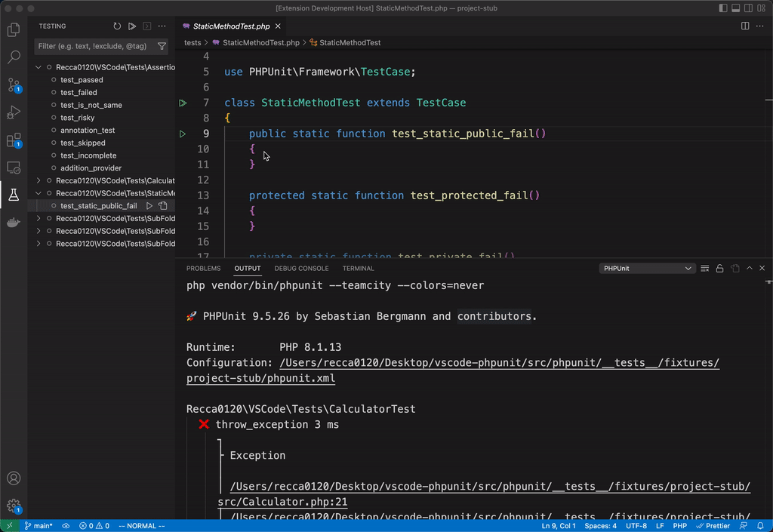Split the editor to the right

coord(745,26)
